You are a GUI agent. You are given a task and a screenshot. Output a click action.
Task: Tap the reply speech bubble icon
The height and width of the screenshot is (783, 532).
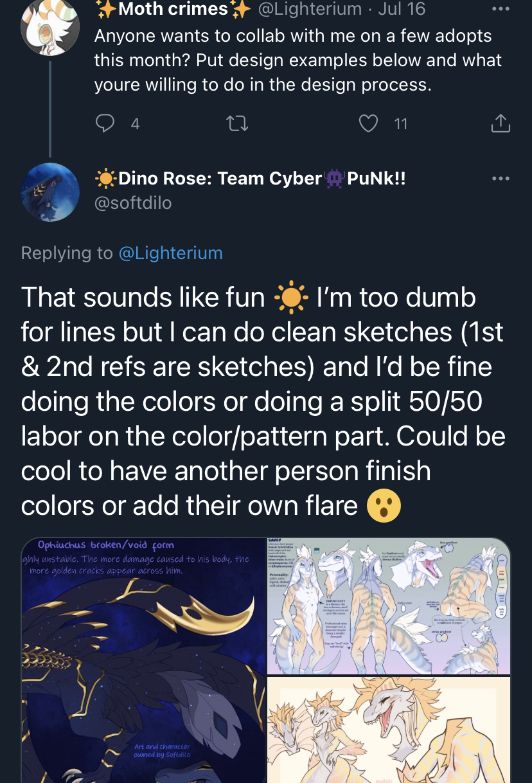(x=104, y=123)
